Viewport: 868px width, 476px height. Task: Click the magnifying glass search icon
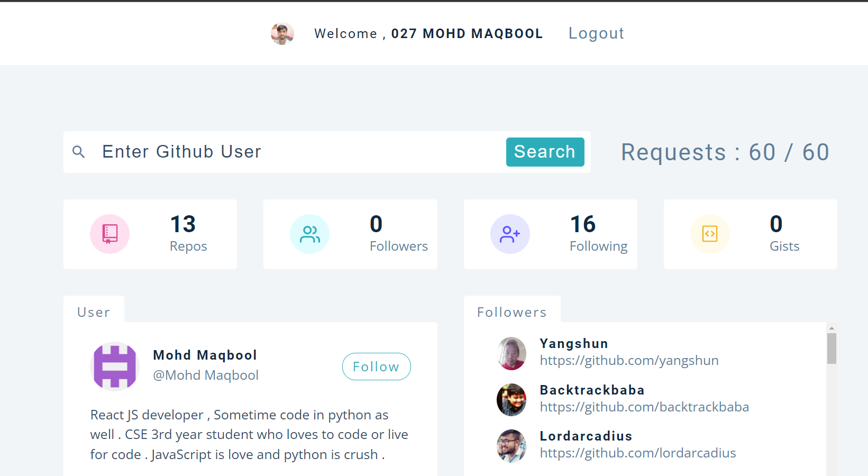point(78,152)
